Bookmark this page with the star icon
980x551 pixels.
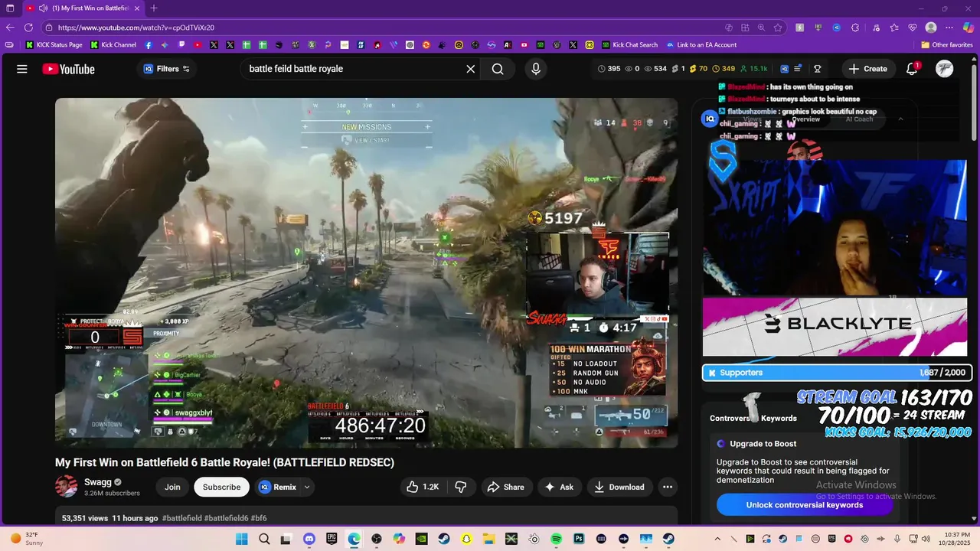(778, 28)
